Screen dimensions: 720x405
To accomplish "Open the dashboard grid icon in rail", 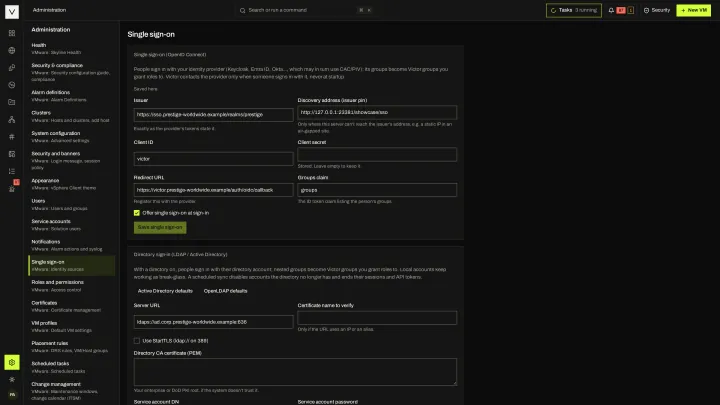I will 12,33.
